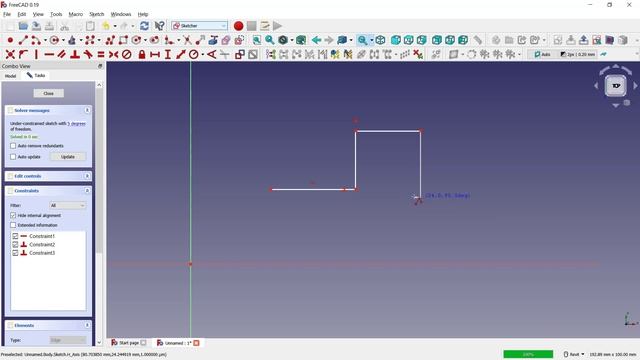Image resolution: width=640 pixels, height=360 pixels.
Task: Open the constraints Filter dropdown
Action: [x=67, y=205]
